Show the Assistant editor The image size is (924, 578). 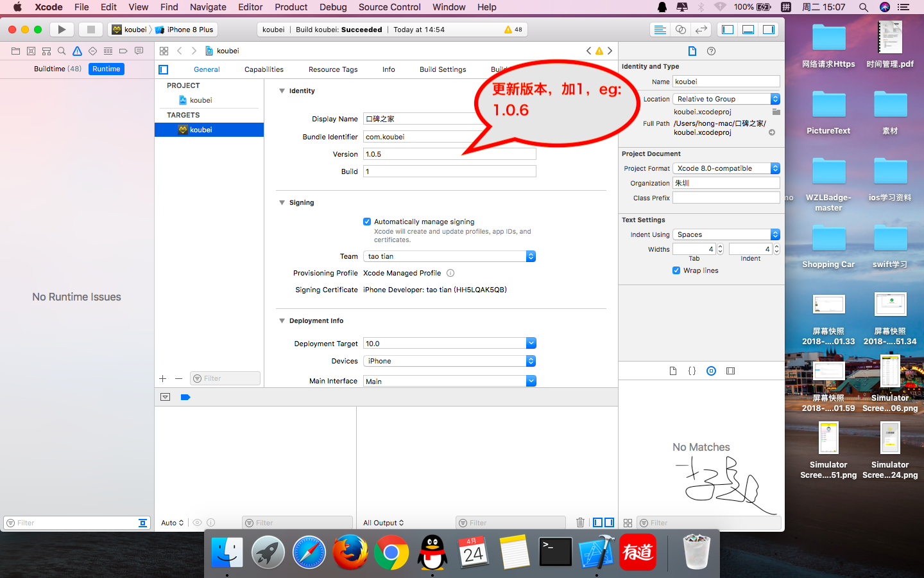coord(681,30)
